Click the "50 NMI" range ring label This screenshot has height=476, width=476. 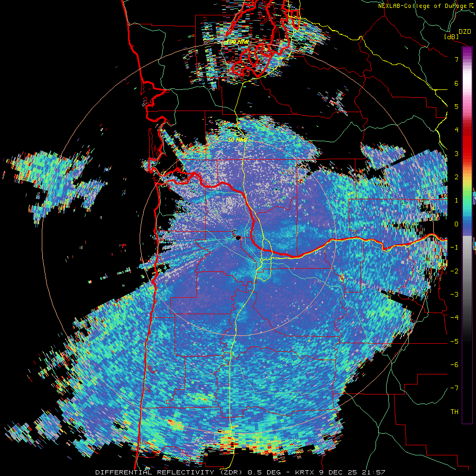coord(237,140)
